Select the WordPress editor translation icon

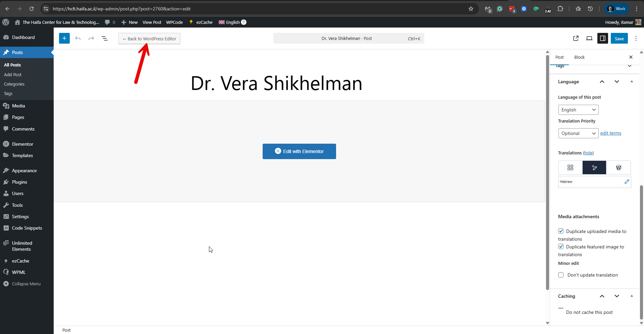(619, 168)
